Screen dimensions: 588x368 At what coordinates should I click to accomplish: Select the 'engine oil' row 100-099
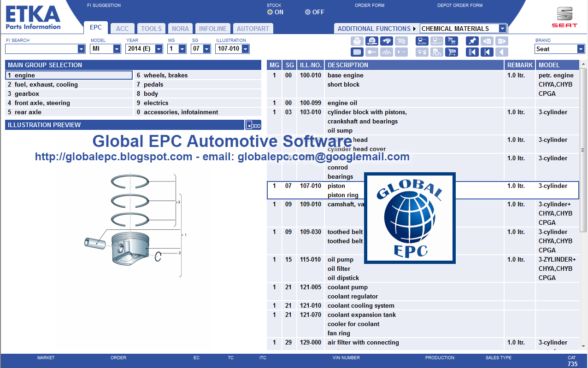[x=423, y=103]
